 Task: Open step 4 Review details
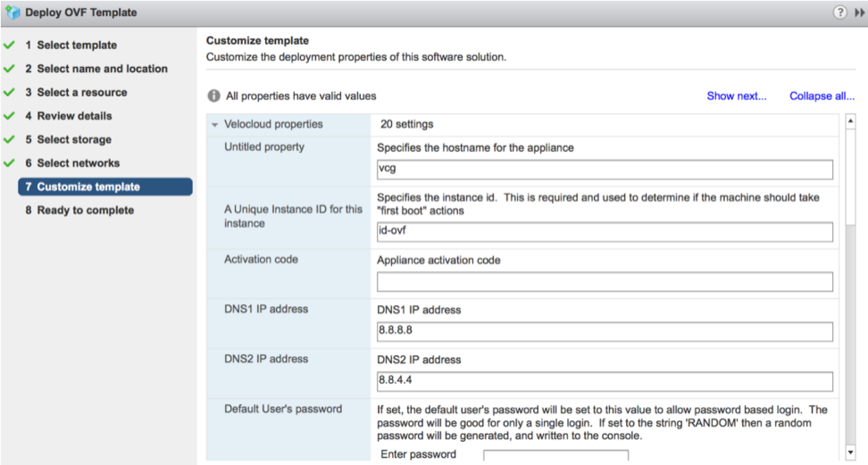pos(74,116)
